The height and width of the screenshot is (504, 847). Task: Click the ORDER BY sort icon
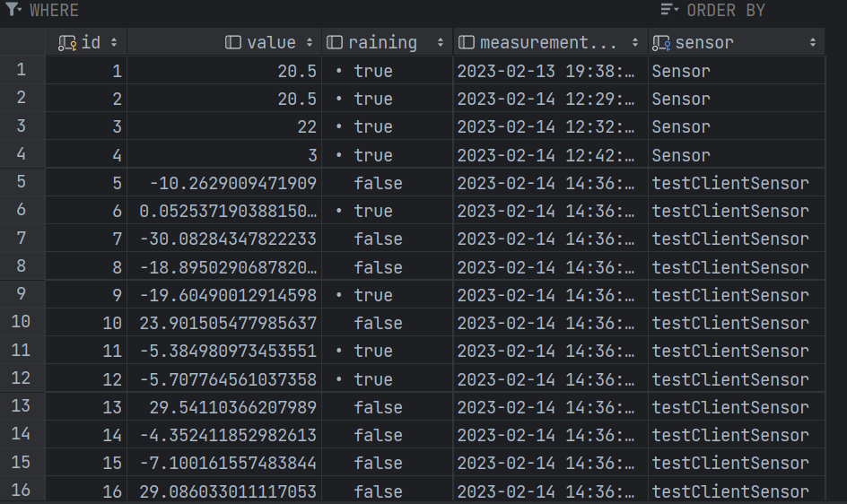pyautogui.click(x=669, y=10)
